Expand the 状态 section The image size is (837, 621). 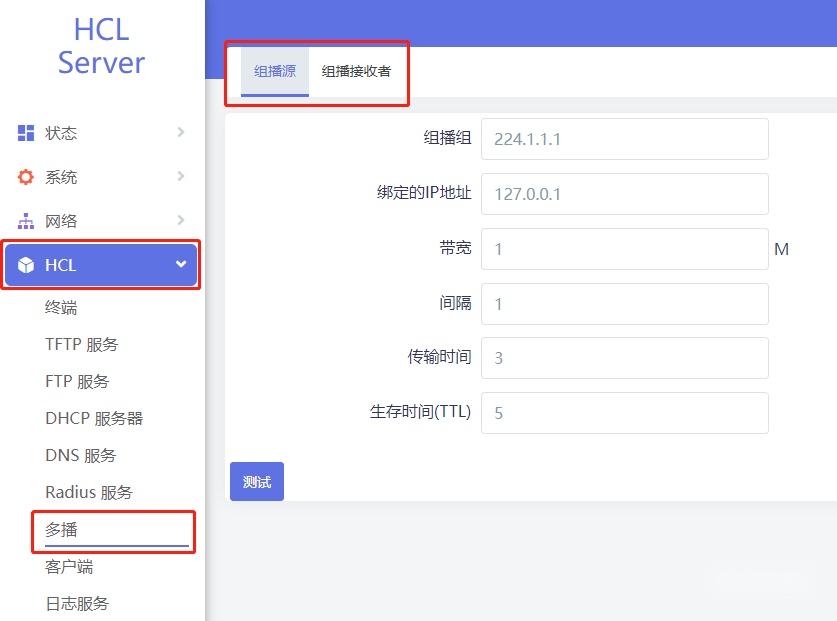pyautogui.click(x=100, y=133)
